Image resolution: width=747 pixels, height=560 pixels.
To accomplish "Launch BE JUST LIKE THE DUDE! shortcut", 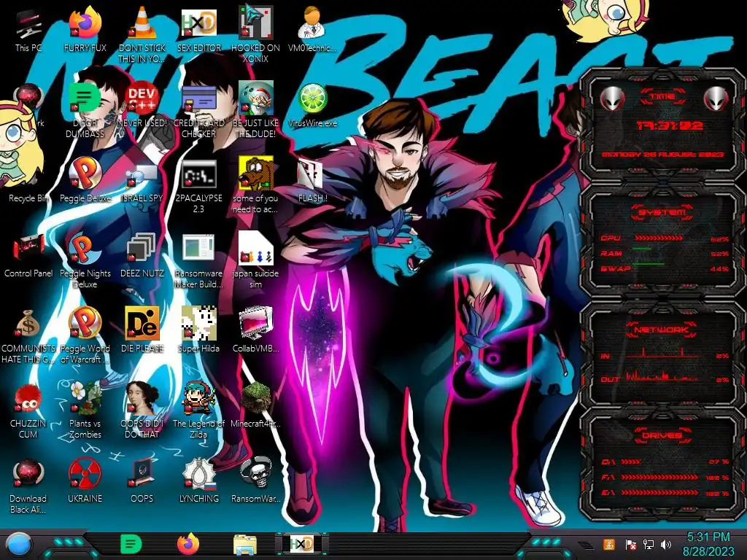I will click(x=255, y=111).
